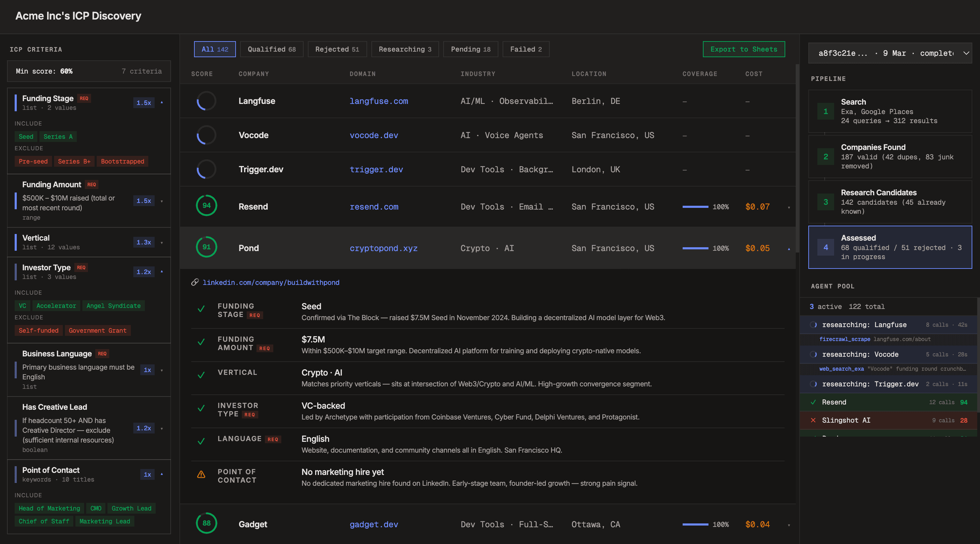Open the Rejected tab
Image resolution: width=980 pixels, height=544 pixels.
click(337, 49)
